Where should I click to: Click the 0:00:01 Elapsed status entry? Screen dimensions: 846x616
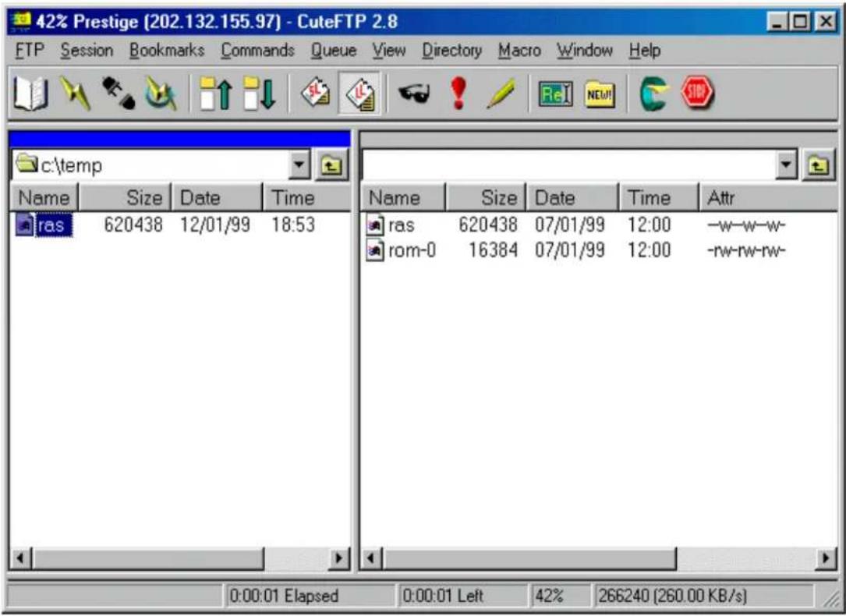tap(285, 596)
